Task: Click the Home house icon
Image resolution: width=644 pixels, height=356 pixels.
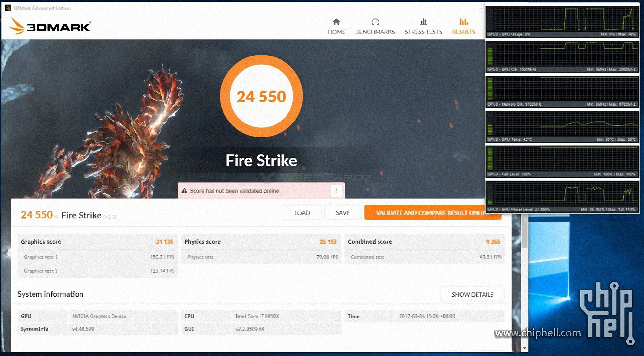Action: point(336,22)
